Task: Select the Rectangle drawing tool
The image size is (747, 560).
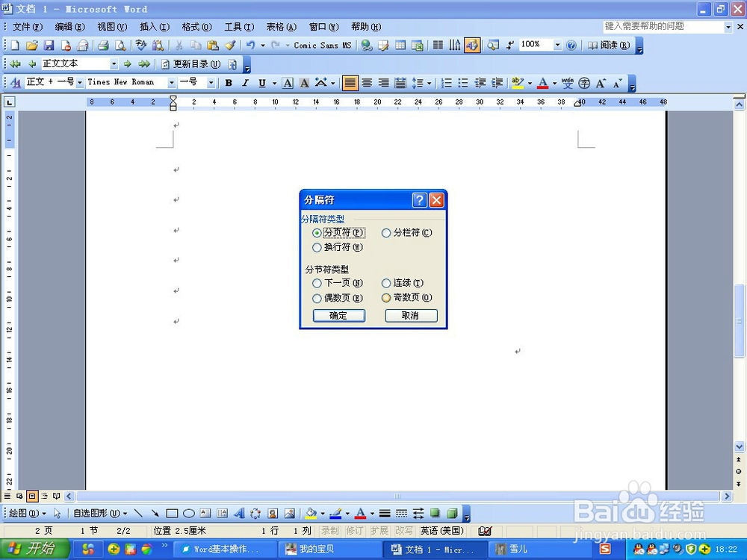Action: click(x=172, y=514)
